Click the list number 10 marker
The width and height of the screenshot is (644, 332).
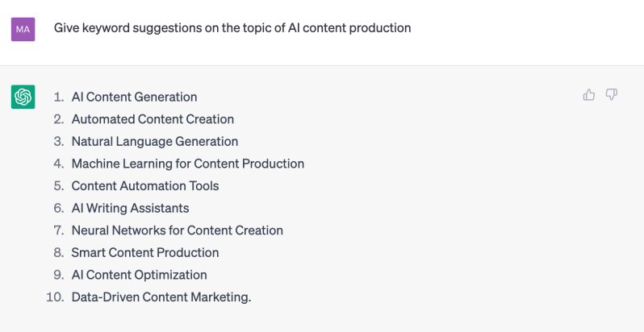tap(55, 297)
